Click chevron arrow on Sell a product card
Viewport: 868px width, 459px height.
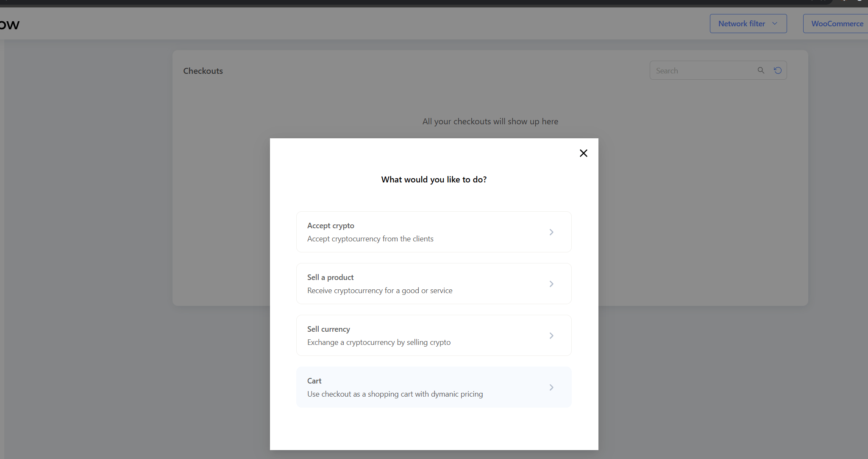tap(551, 284)
